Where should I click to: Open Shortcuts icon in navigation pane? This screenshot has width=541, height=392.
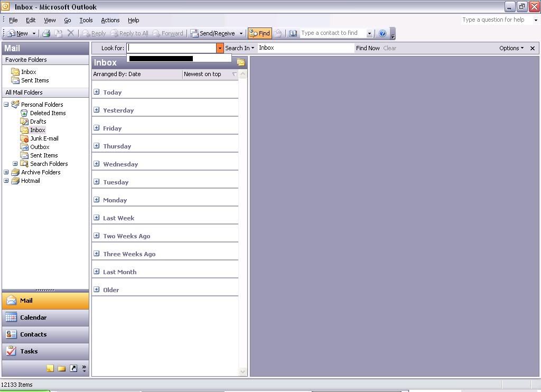pos(73,368)
